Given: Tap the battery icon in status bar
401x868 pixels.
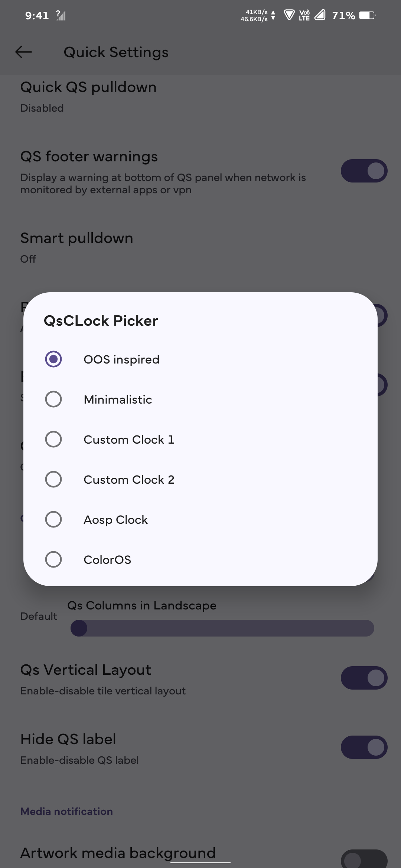Looking at the screenshot, I should 367,16.
